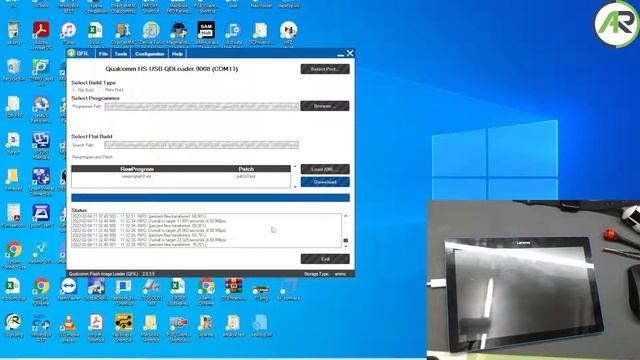This screenshot has height=360, width=640.
Task: Click the Patch column header
Action: coord(246,169)
